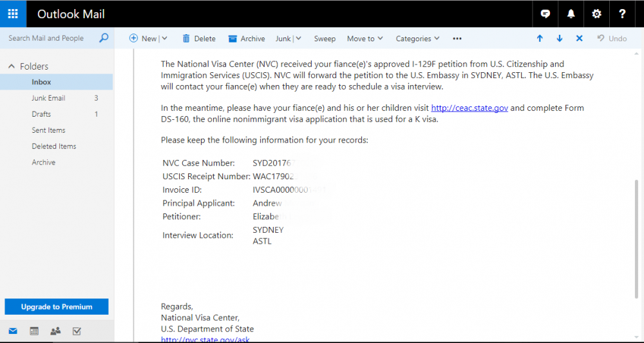The width and height of the screenshot is (644, 343).
Task: Collapse the Folders section
Action: (x=12, y=66)
